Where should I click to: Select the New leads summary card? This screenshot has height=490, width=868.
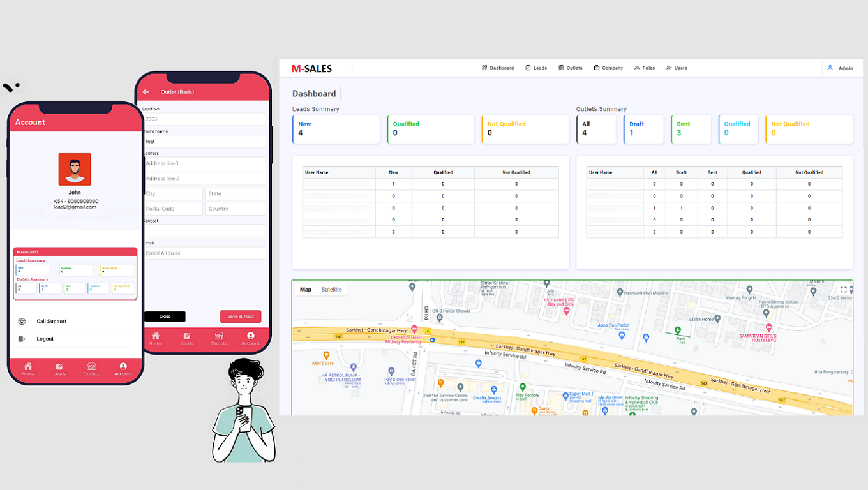click(336, 129)
